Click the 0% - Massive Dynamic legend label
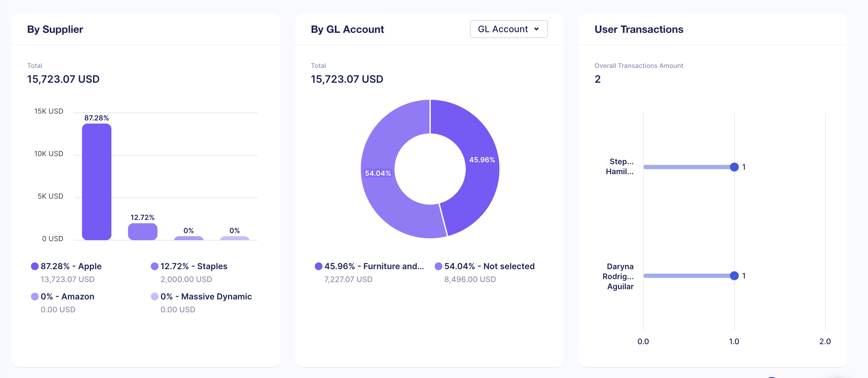 click(x=206, y=297)
